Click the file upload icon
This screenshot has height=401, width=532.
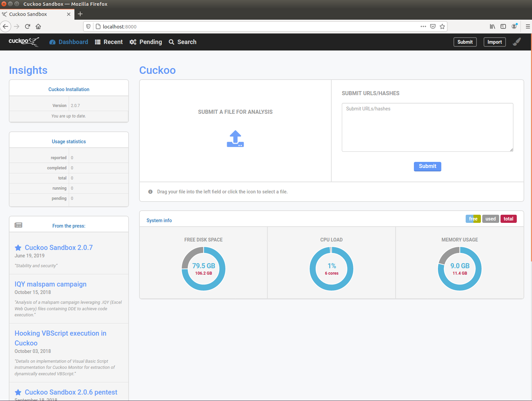(x=235, y=139)
